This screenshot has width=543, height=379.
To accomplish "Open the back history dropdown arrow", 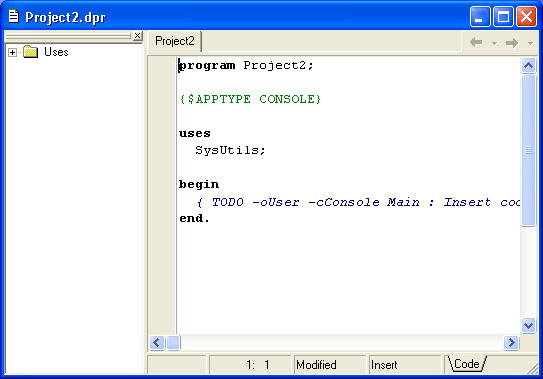I will click(x=495, y=44).
